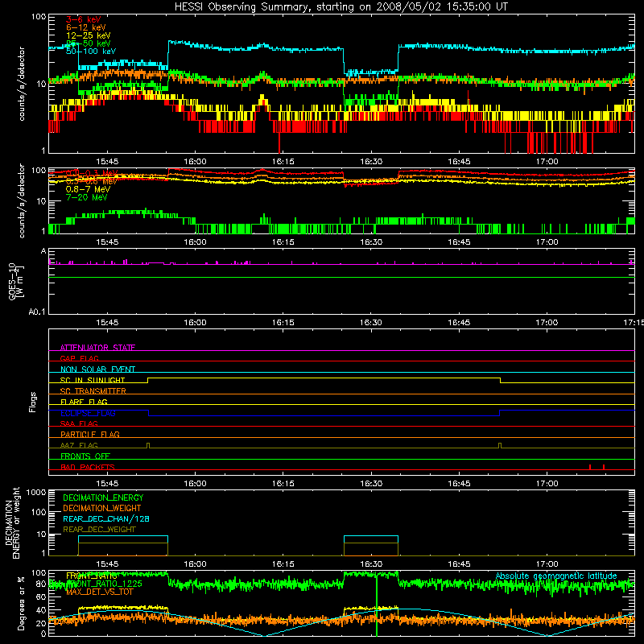Click the 0.8-7 MeV legend label
This screenshot has width=644, height=644.
(x=88, y=189)
